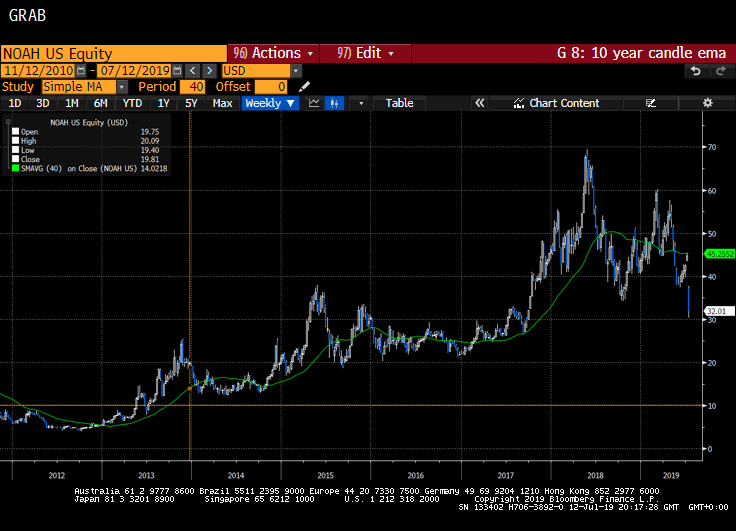Toggle the Low series checkbox

[15, 150]
